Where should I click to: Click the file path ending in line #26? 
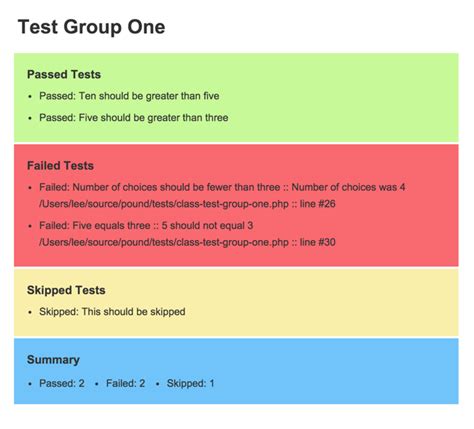(187, 204)
